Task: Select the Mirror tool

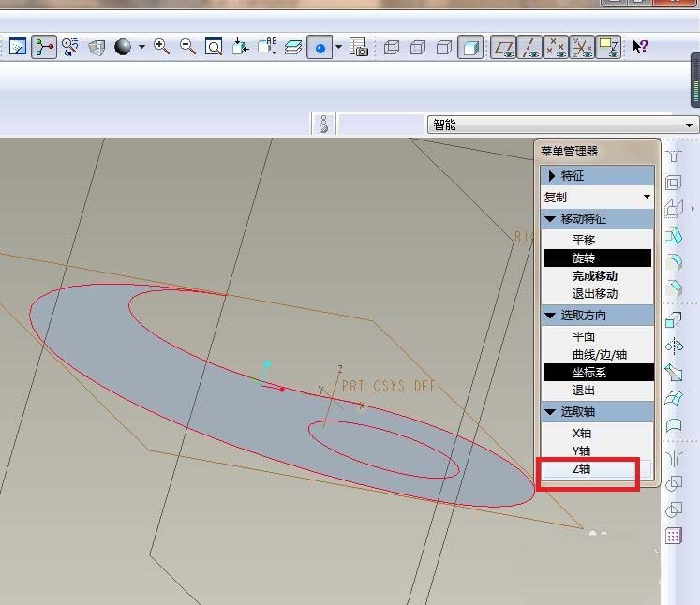Action: click(674, 458)
